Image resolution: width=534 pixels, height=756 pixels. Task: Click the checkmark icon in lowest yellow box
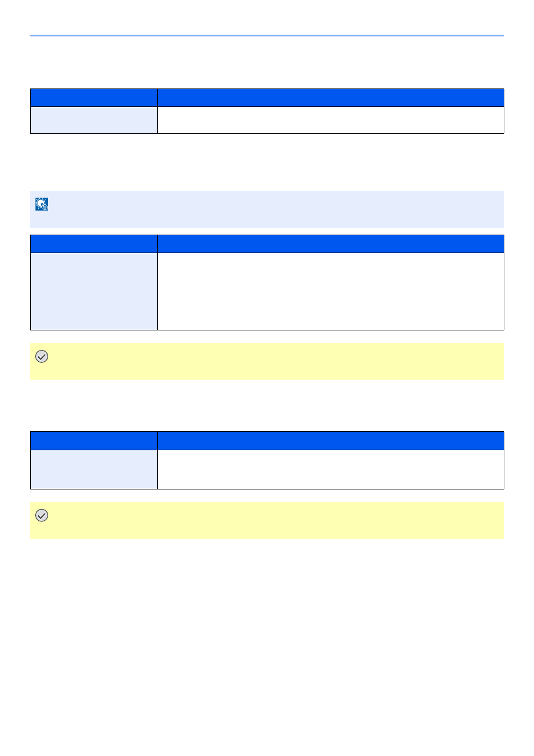(42, 515)
